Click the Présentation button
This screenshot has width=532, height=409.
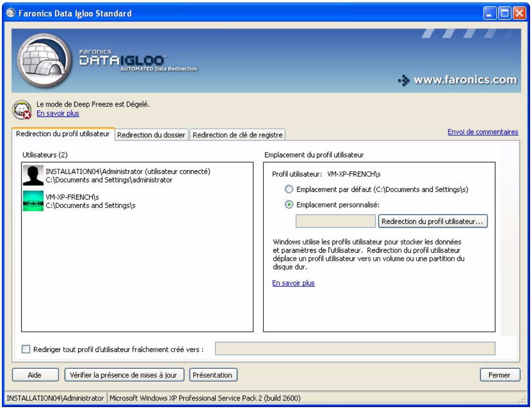(213, 375)
